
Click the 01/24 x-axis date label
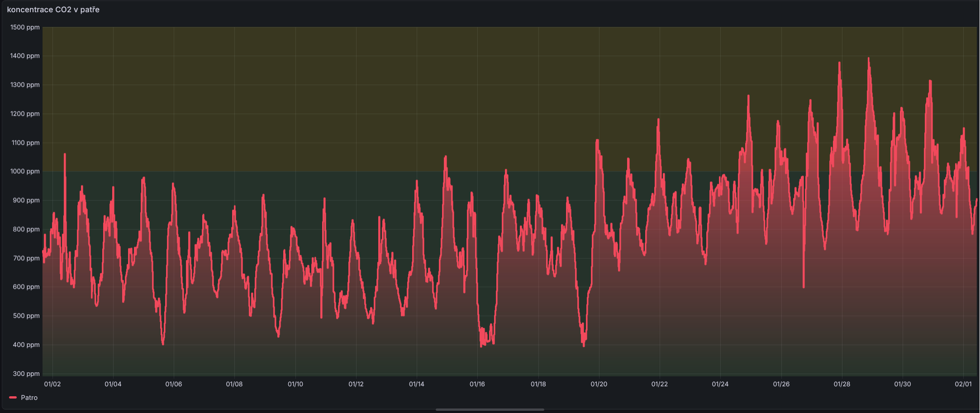(x=720, y=384)
